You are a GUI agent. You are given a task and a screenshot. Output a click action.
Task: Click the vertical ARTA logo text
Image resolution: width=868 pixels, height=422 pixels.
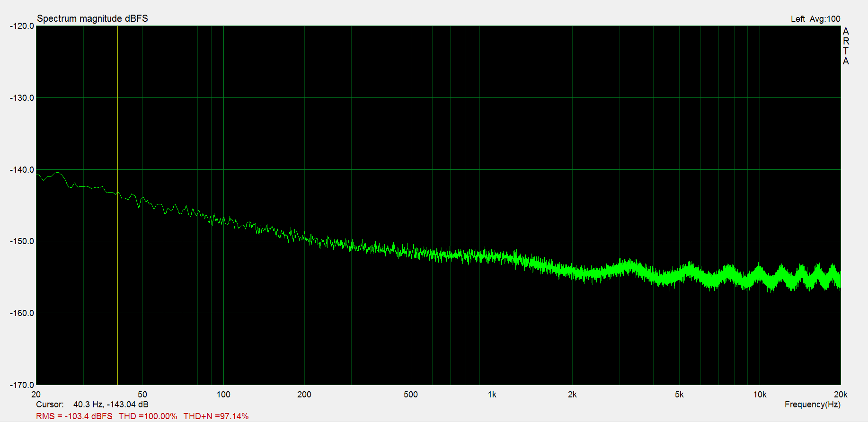846,46
